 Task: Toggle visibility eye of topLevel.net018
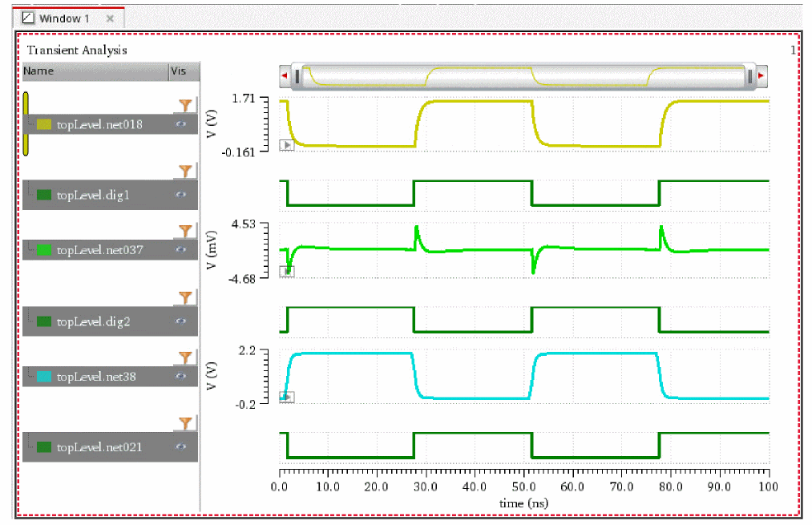coord(180,124)
